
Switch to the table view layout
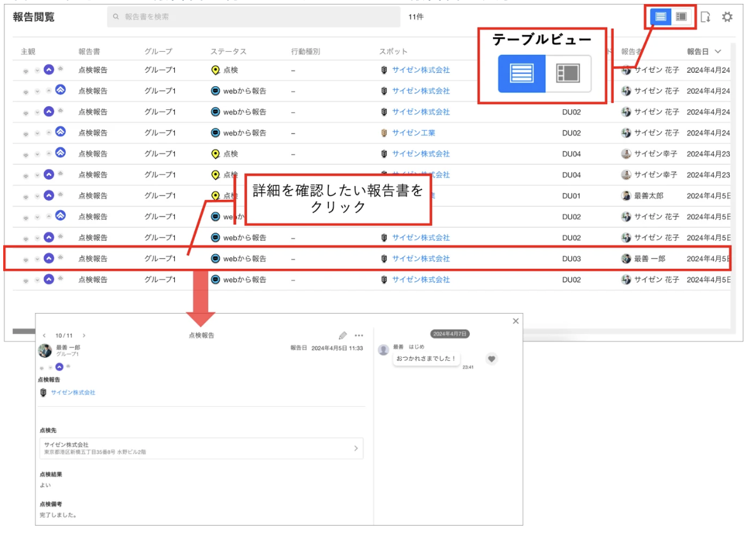click(x=660, y=17)
